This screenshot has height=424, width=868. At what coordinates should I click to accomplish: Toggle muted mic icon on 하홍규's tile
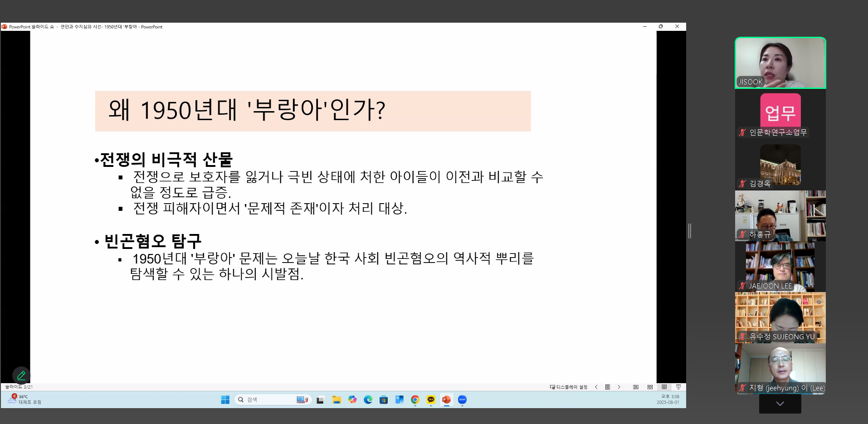(742, 234)
